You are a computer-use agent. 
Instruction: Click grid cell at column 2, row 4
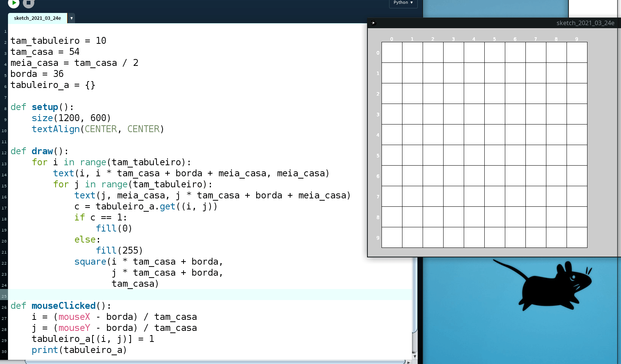[433, 135]
